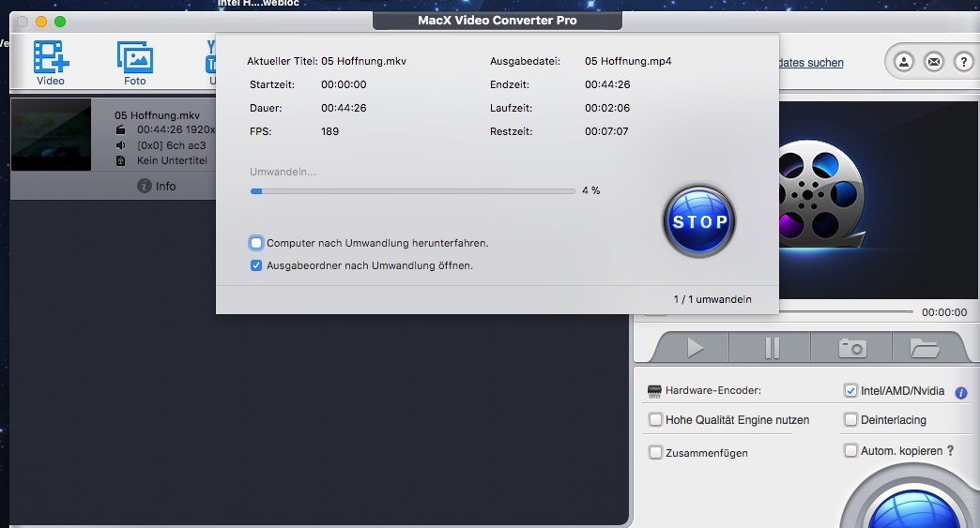
Task: Stop the conversion with STOP button
Action: 699,221
